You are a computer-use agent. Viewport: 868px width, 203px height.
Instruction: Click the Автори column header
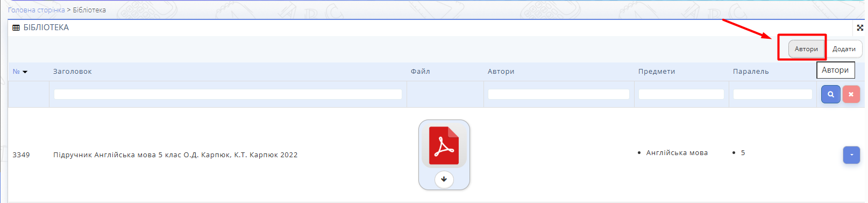[x=501, y=71]
